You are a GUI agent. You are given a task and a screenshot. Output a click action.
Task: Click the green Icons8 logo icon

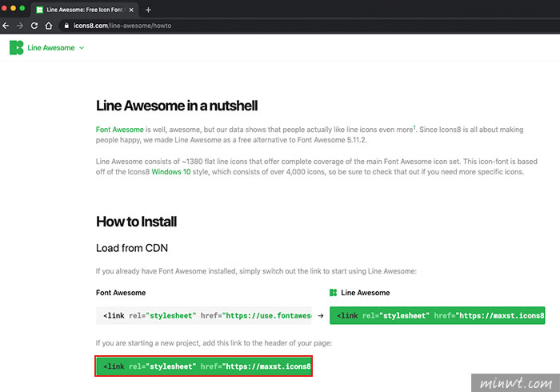pyautogui.click(x=17, y=47)
